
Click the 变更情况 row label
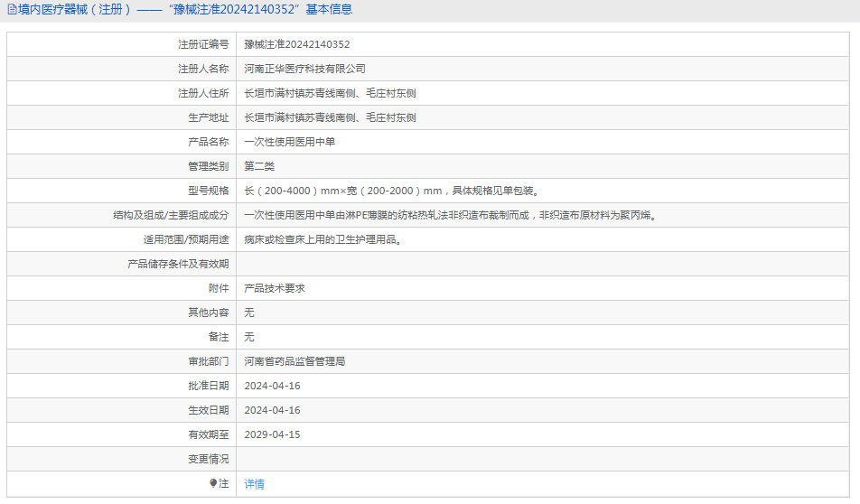tap(208, 459)
